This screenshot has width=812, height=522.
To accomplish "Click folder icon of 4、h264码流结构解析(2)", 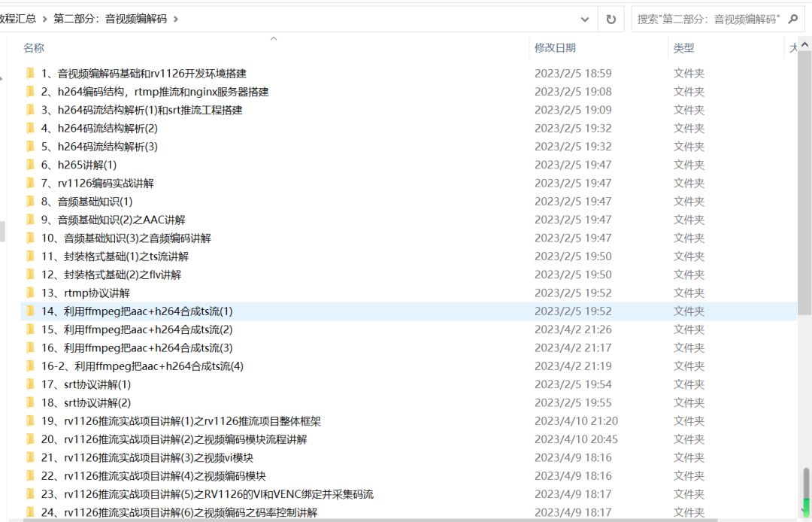I will click(x=31, y=128).
